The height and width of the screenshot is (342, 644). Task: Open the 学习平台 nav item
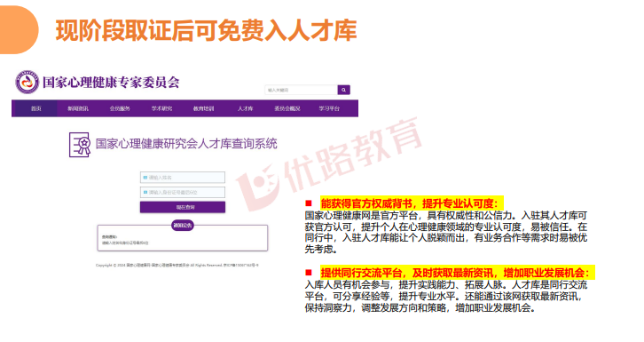tap(329, 108)
